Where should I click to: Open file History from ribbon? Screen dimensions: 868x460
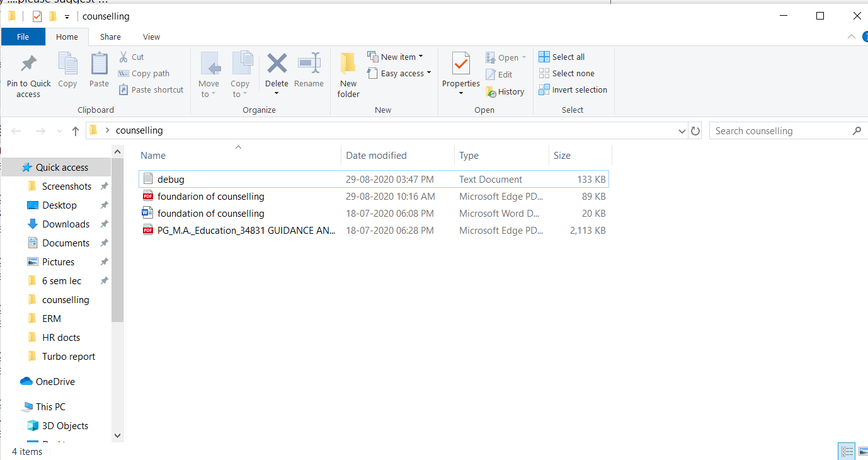pyautogui.click(x=505, y=91)
